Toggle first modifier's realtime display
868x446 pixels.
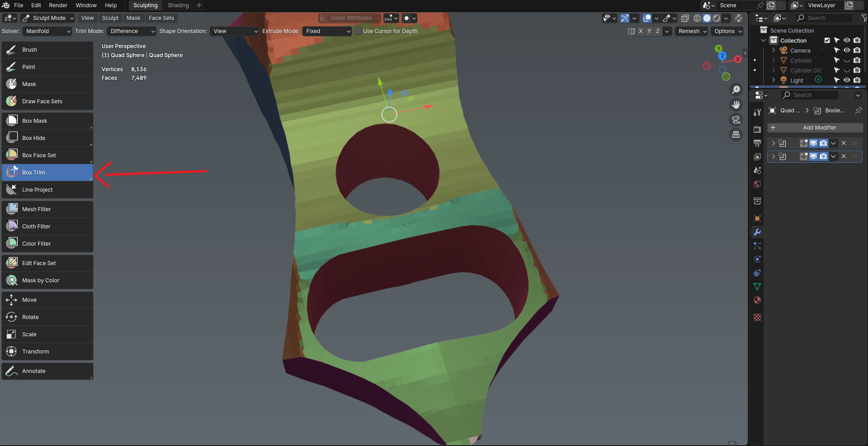click(x=814, y=143)
